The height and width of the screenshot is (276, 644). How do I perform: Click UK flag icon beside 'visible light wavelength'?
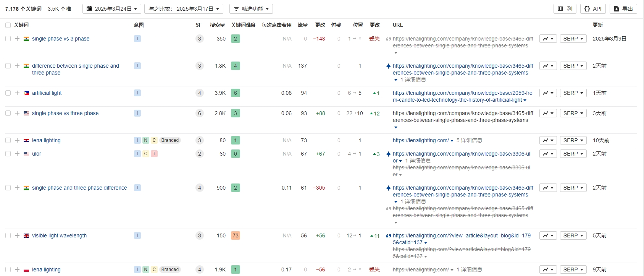tap(26, 236)
